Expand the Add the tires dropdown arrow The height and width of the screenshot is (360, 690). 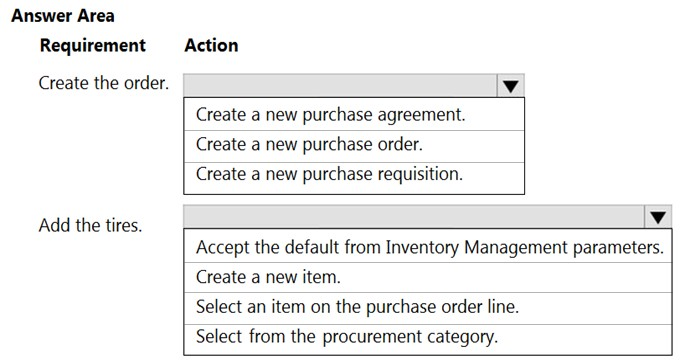pyautogui.click(x=658, y=217)
